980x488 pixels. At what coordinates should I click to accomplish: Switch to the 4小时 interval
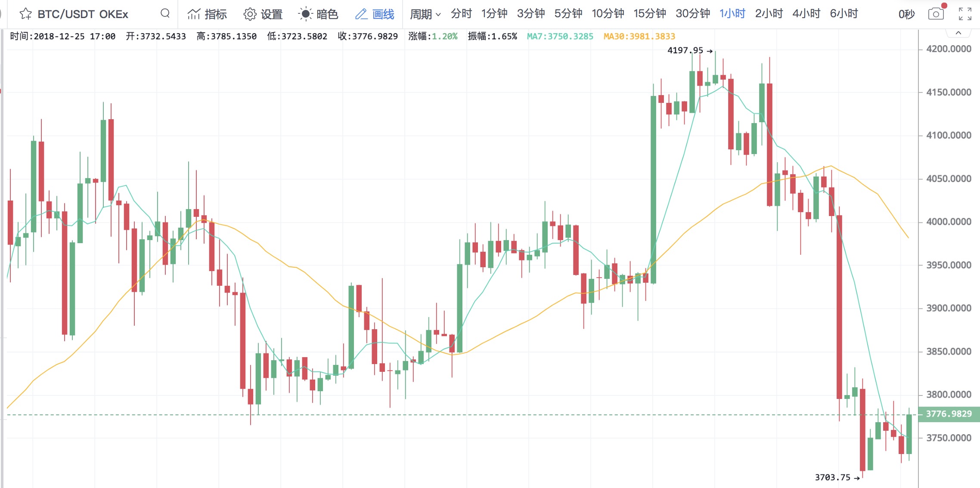pos(806,14)
